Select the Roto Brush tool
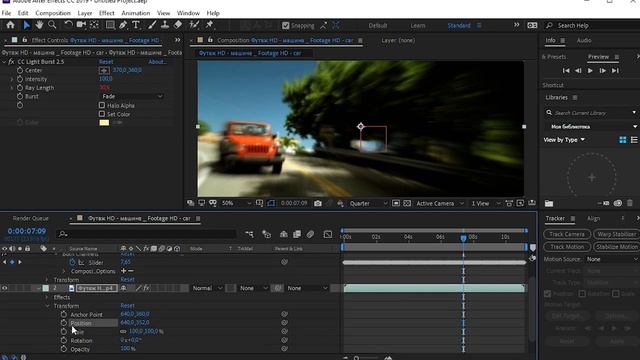 194,25
